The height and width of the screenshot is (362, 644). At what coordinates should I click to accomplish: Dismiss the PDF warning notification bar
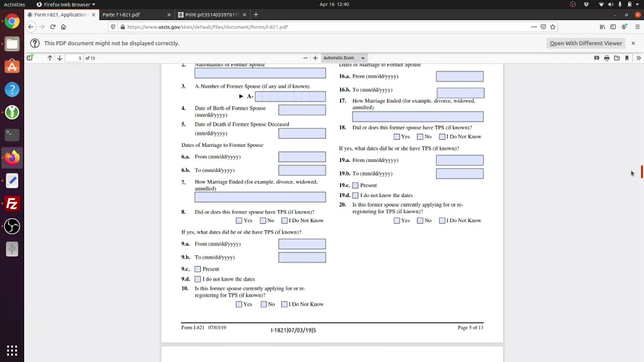coord(633,43)
